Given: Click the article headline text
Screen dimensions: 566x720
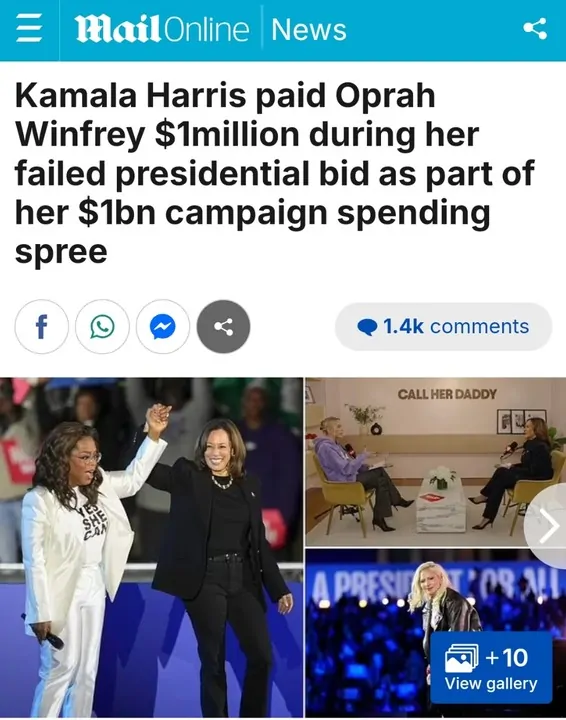Looking at the screenshot, I should click(275, 174).
